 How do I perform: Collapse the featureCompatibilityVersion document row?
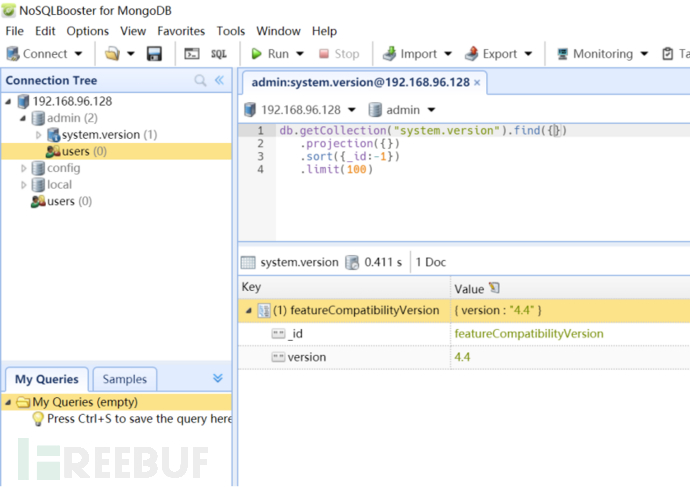(249, 311)
